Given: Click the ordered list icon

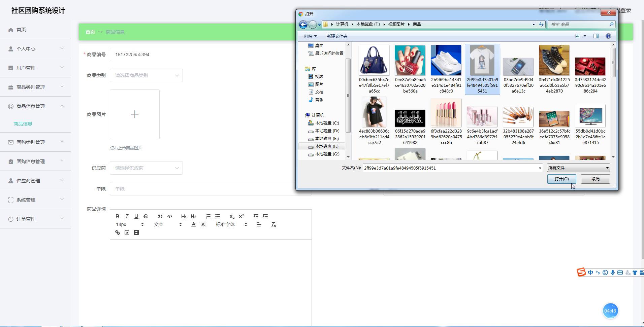Looking at the screenshot, I should coord(208,216).
